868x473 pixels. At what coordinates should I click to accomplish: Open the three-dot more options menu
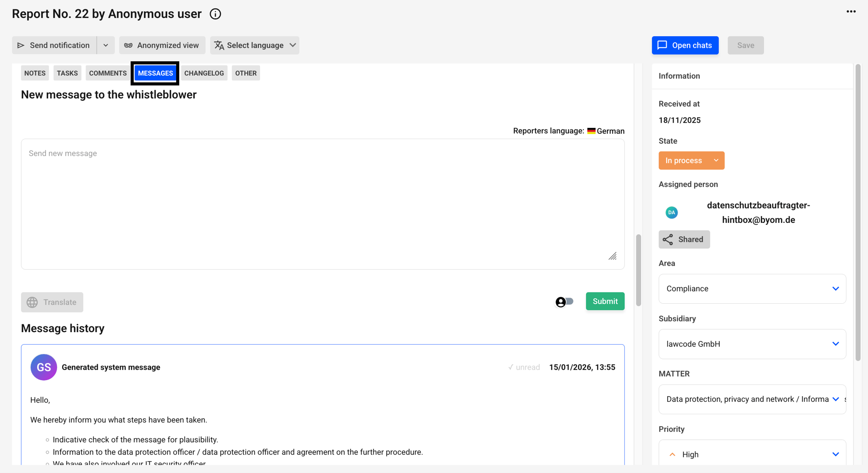pyautogui.click(x=851, y=12)
